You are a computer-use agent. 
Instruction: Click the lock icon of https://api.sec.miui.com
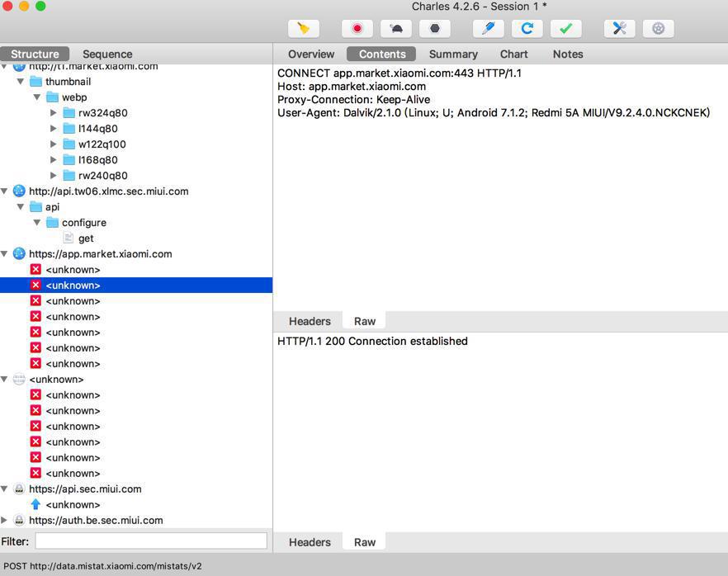[19, 489]
